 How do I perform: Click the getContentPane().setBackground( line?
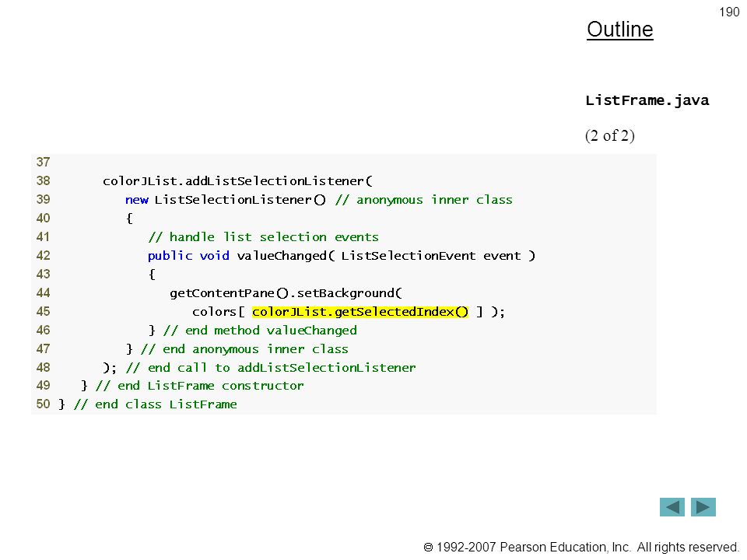click(286, 293)
